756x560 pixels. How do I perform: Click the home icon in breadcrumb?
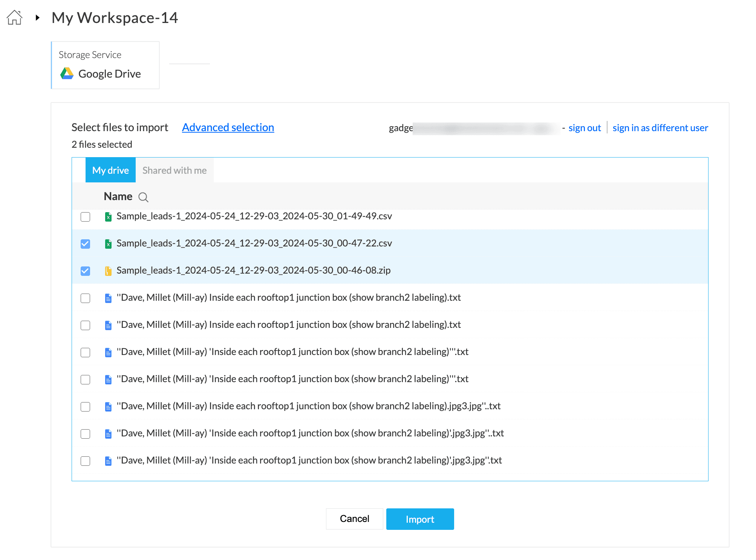click(x=14, y=17)
